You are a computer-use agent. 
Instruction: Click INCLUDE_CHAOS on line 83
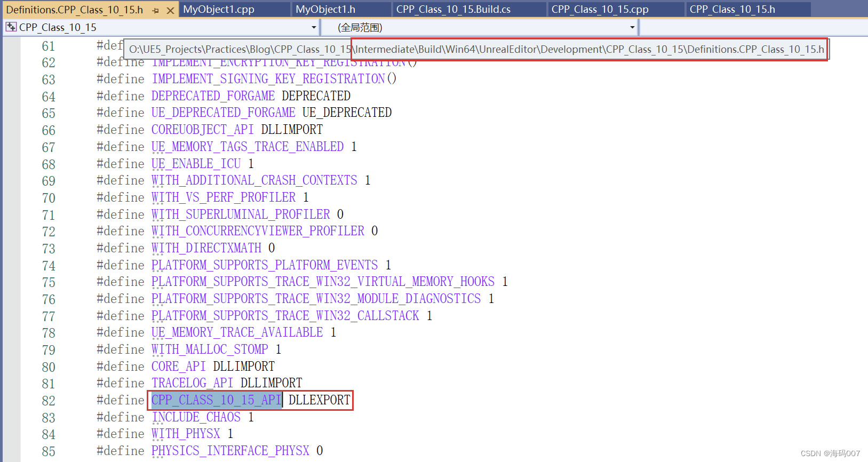click(x=196, y=417)
